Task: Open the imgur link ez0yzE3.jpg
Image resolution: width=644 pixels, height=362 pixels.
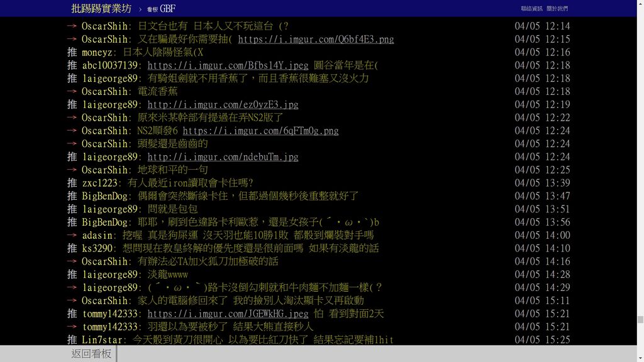Action: click(223, 104)
